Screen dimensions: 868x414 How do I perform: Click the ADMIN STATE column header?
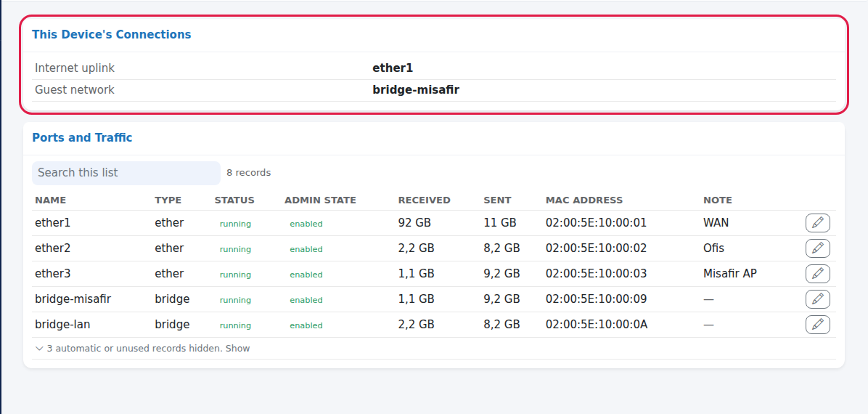tap(320, 200)
